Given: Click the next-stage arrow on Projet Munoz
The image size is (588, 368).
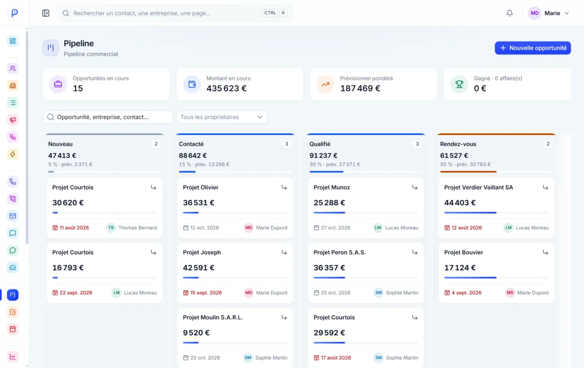Looking at the screenshot, I should point(415,187).
